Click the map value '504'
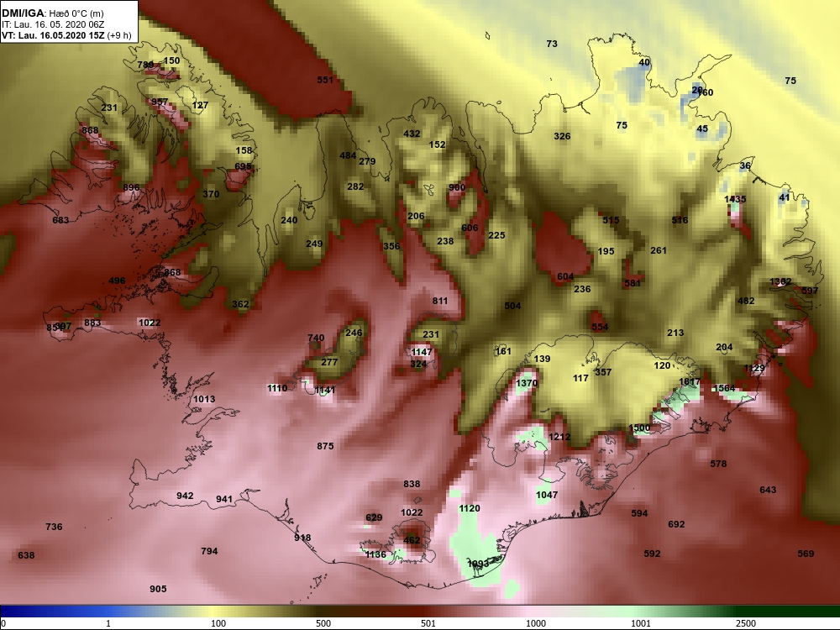The width and height of the screenshot is (840, 630). tap(512, 306)
